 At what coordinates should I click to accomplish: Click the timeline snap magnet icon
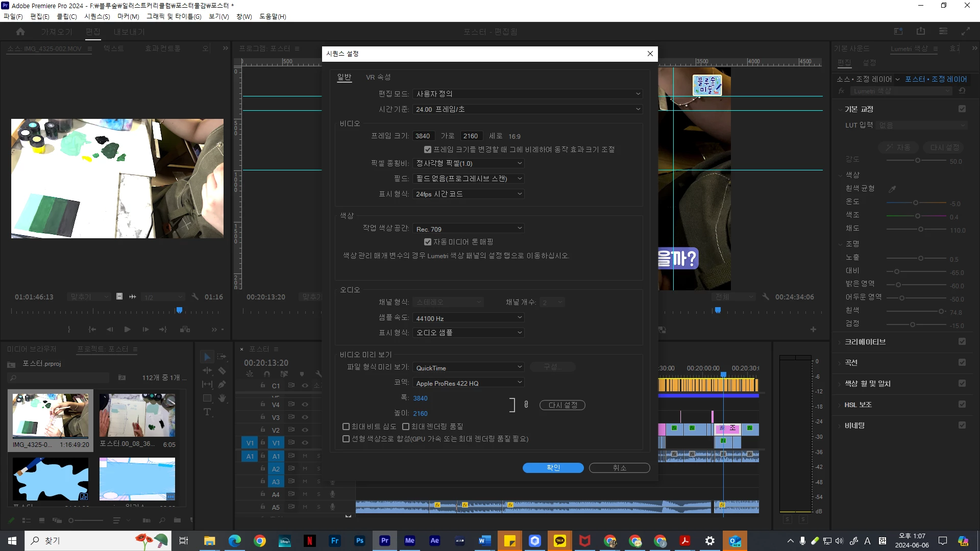click(267, 374)
